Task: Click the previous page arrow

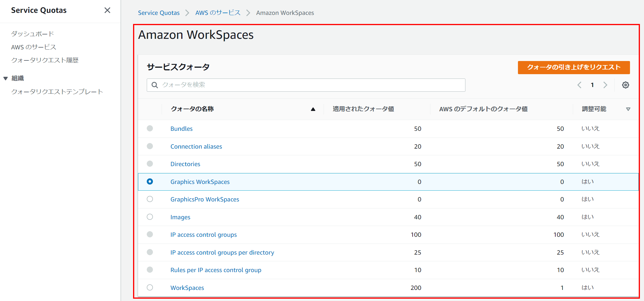Action: click(x=579, y=85)
